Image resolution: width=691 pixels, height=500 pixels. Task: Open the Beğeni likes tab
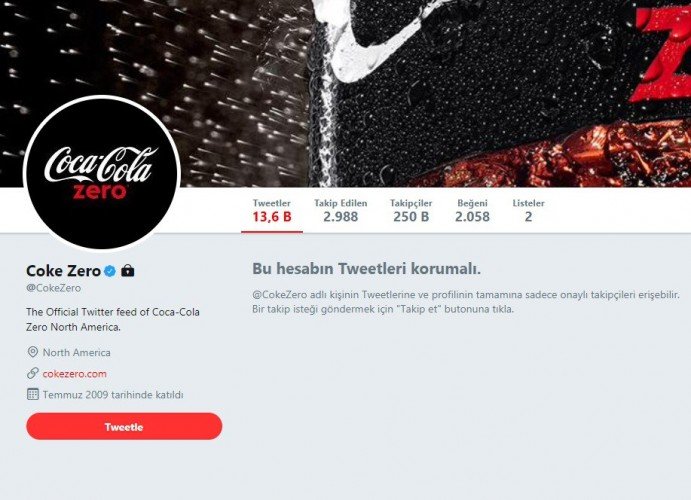[x=472, y=211]
